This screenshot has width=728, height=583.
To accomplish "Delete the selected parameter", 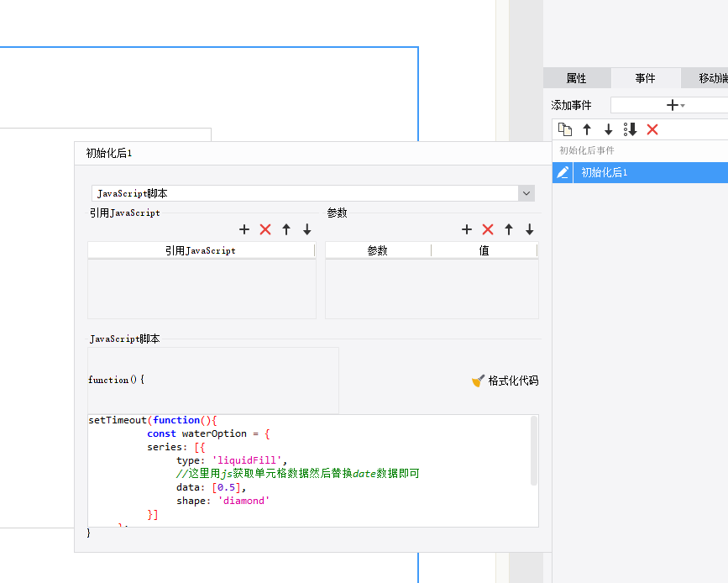I will pyautogui.click(x=488, y=229).
